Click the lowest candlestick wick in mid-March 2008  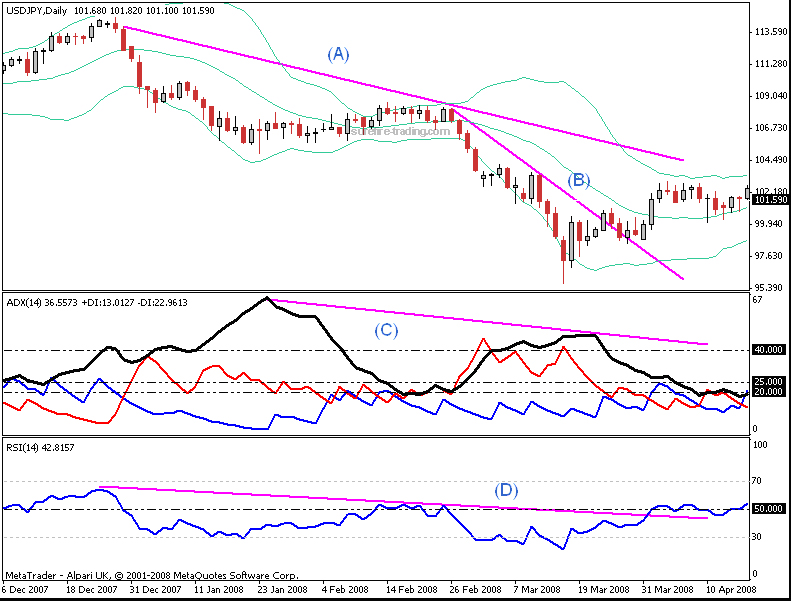click(563, 272)
